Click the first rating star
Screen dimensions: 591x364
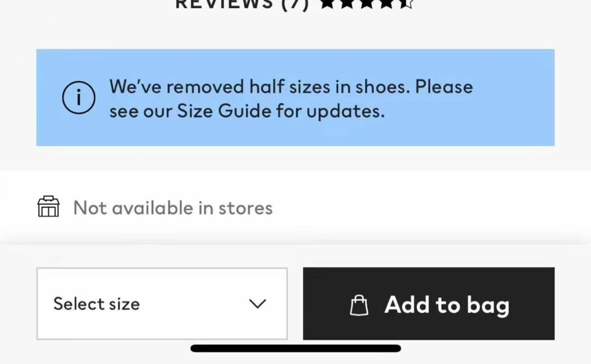pyautogui.click(x=328, y=4)
